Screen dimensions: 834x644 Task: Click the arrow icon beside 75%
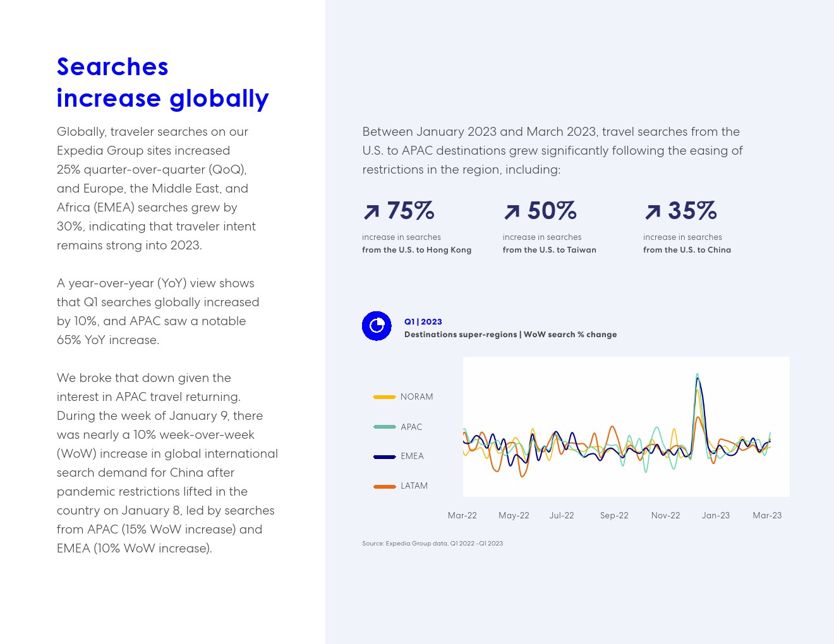coord(372,212)
